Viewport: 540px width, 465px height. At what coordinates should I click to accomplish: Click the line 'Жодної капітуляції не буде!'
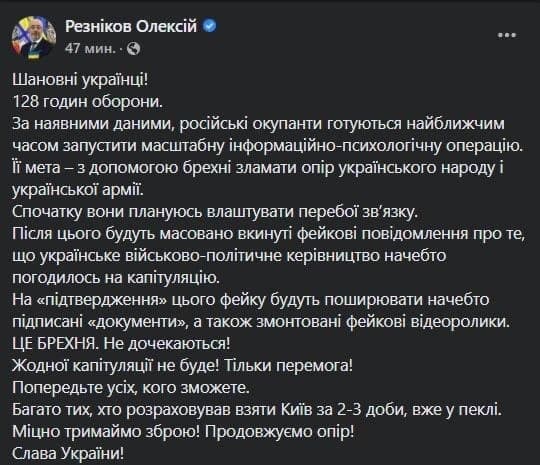coord(116,365)
